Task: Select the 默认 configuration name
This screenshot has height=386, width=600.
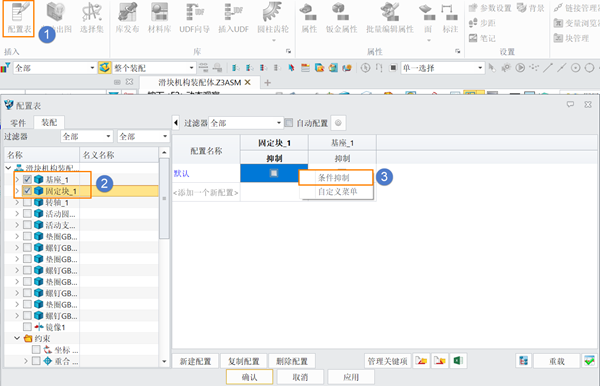Action: (181, 173)
